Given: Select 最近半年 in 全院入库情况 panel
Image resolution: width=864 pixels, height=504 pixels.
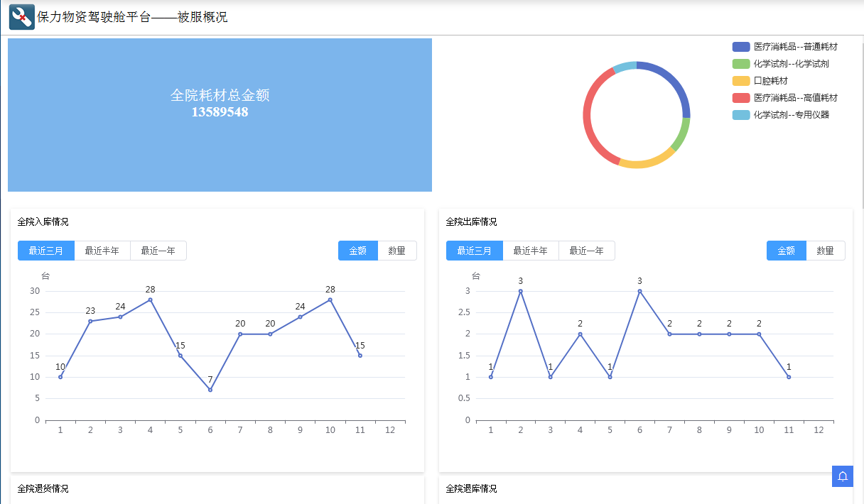Looking at the screenshot, I should click(x=102, y=251).
